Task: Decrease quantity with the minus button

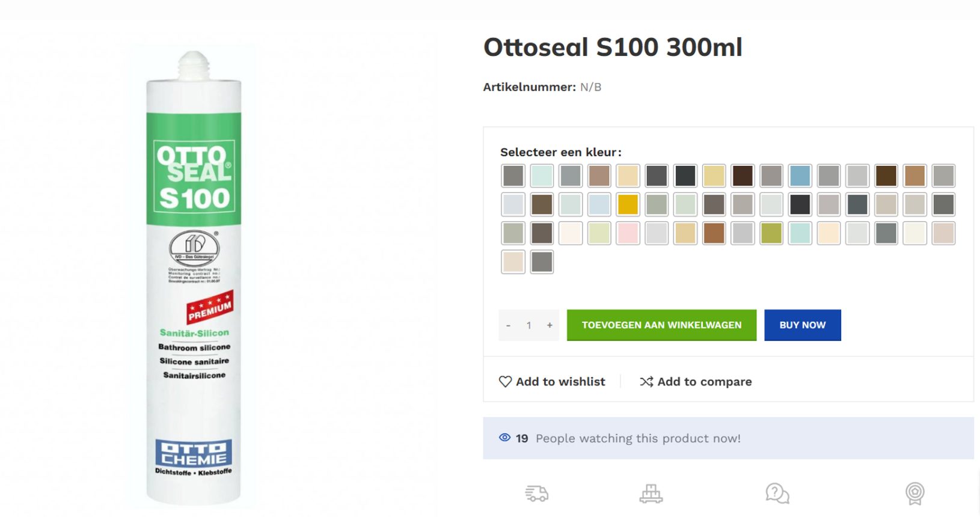Action: click(x=509, y=325)
